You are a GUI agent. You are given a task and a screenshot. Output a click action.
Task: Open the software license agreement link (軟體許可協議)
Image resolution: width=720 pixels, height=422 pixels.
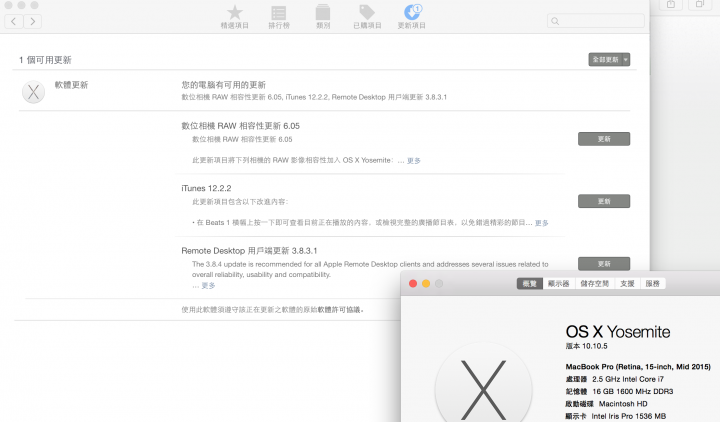click(x=339, y=310)
